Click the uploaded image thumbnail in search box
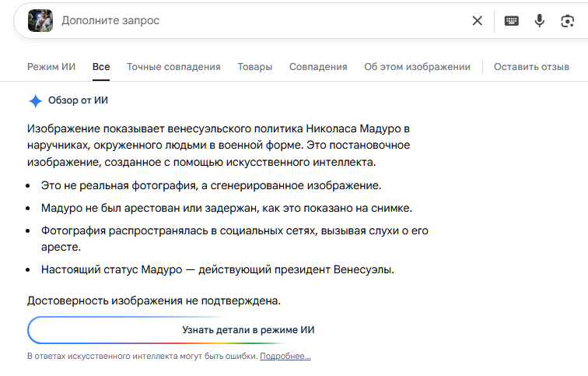588x376 pixels. (x=40, y=20)
